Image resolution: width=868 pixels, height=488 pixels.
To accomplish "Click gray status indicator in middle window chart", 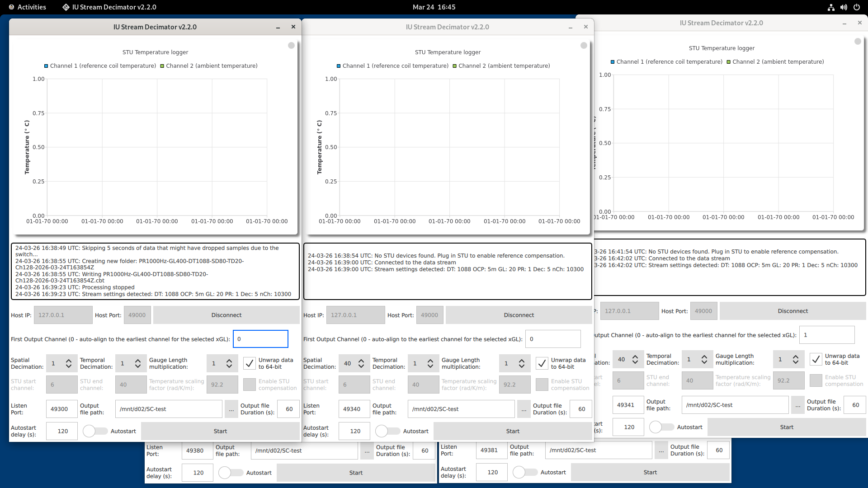I will (x=584, y=46).
